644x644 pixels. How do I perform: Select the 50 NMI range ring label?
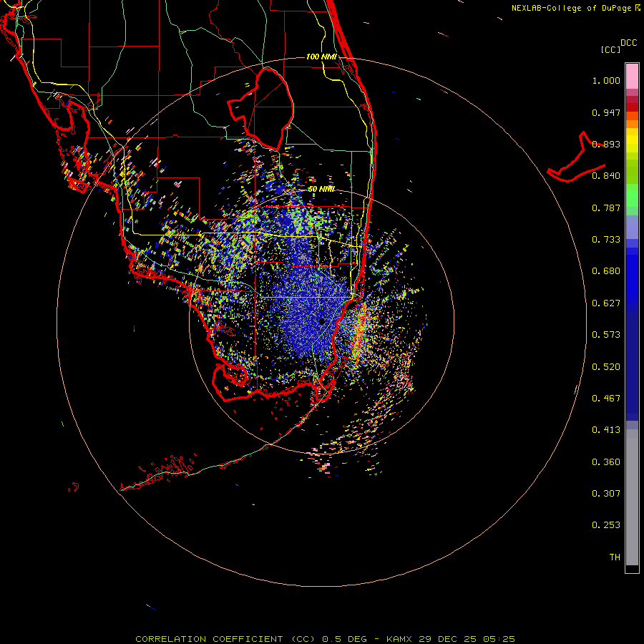tap(321, 190)
